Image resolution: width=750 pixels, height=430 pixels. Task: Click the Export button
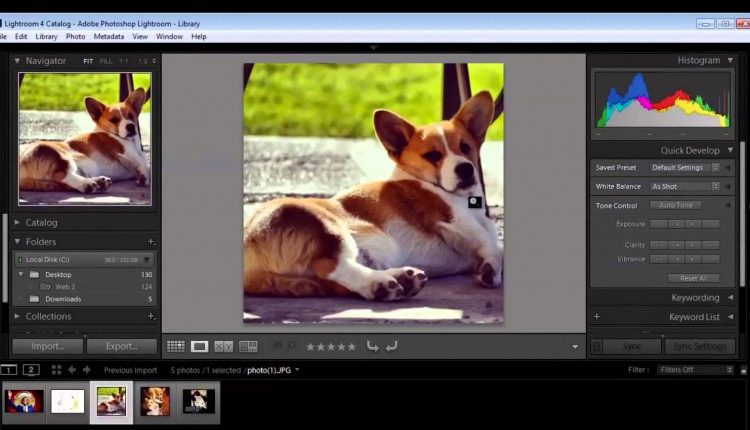point(121,346)
